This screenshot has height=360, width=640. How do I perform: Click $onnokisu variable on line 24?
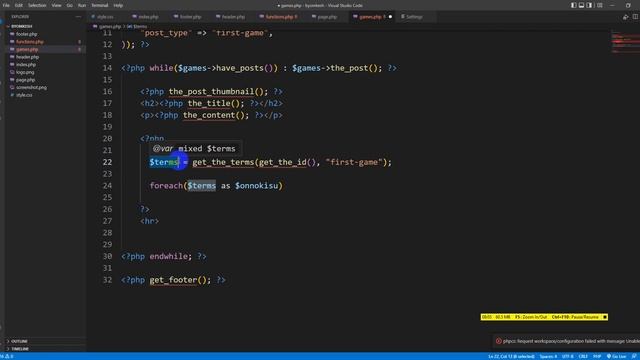[256, 186]
